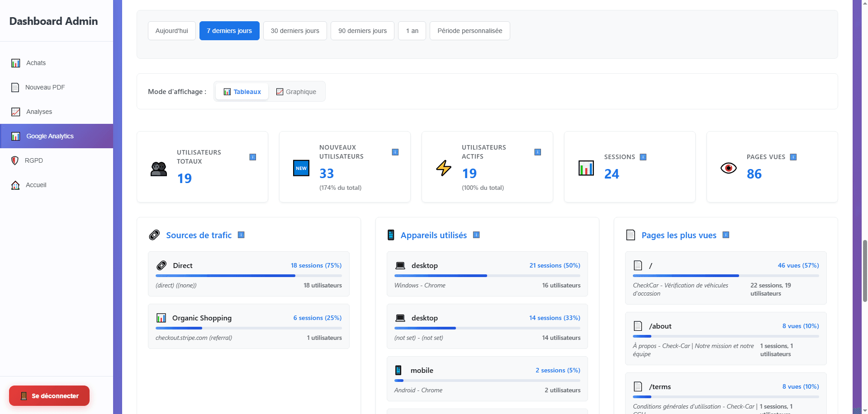Viewport: 868px width, 414px height.
Task: Click info icon beside Pages les plus vues
Action: 726,235
